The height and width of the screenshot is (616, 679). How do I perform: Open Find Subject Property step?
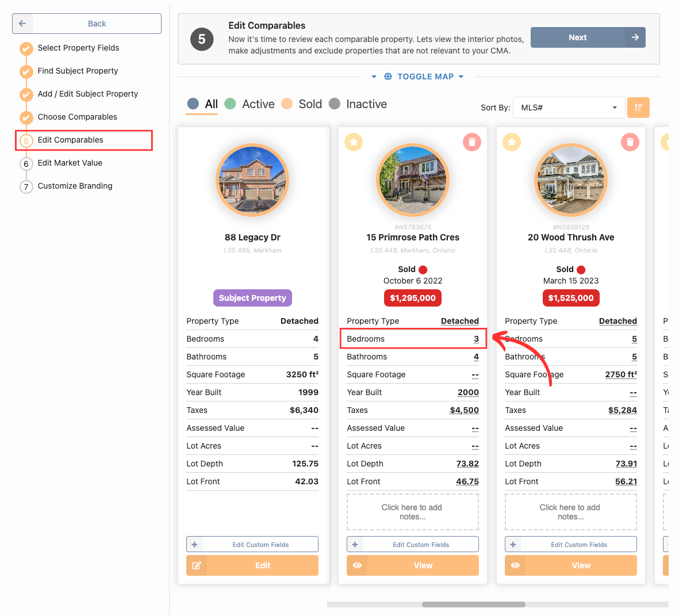(78, 71)
